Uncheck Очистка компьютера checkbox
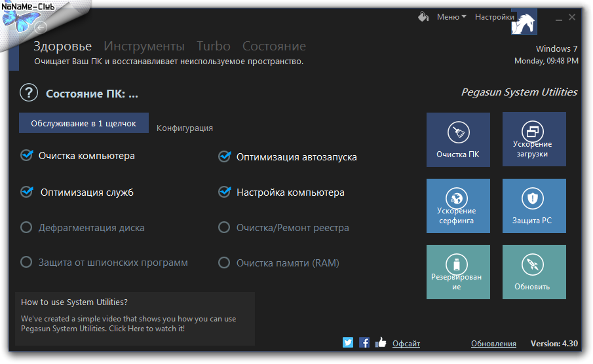The height and width of the screenshot is (364, 593). (x=26, y=156)
